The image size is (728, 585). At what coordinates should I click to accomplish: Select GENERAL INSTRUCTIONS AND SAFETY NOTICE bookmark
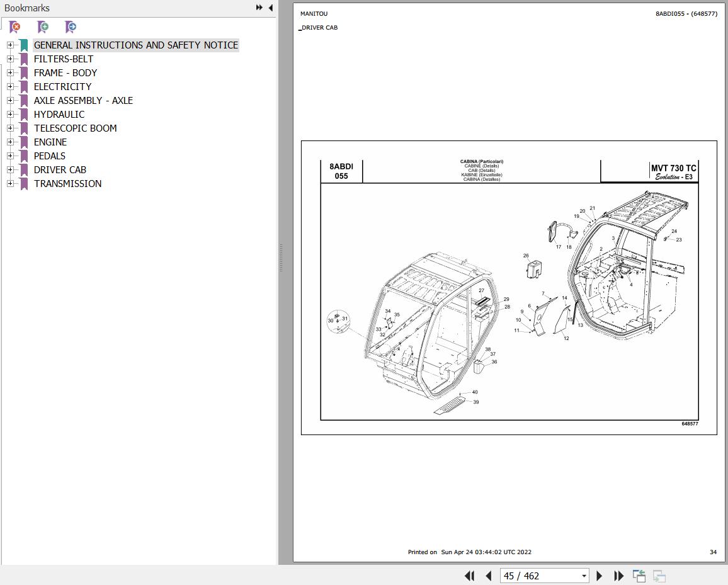135,45
